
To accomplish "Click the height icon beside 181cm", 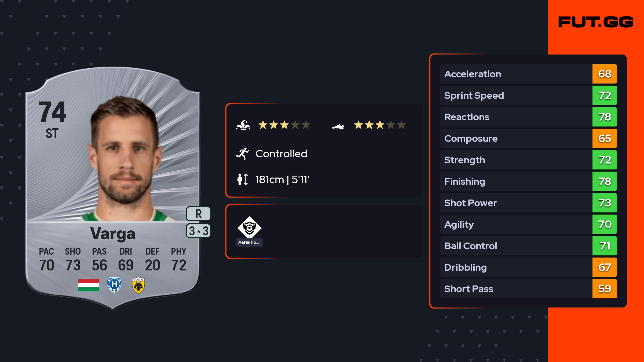I will [x=242, y=179].
